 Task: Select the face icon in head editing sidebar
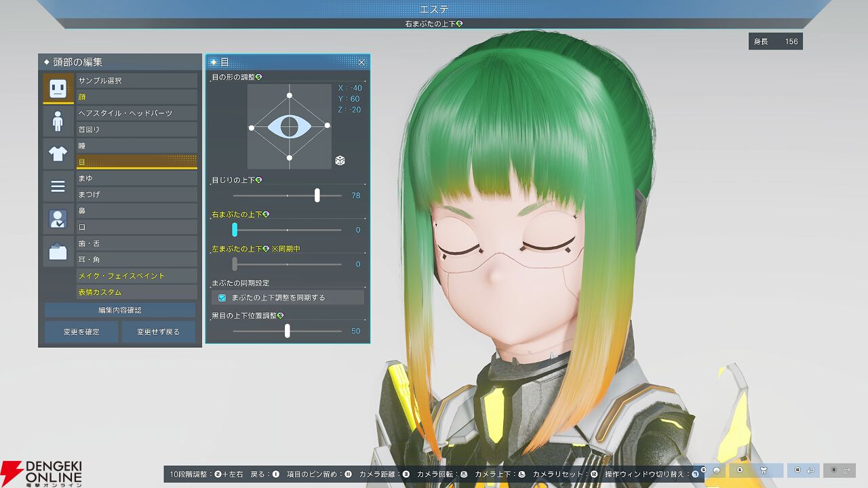58,88
